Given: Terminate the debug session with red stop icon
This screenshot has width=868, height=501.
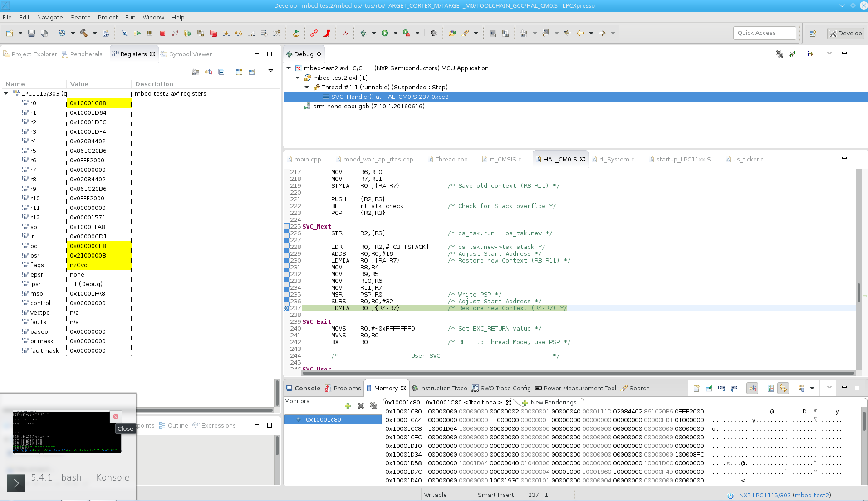Looking at the screenshot, I should click(162, 33).
